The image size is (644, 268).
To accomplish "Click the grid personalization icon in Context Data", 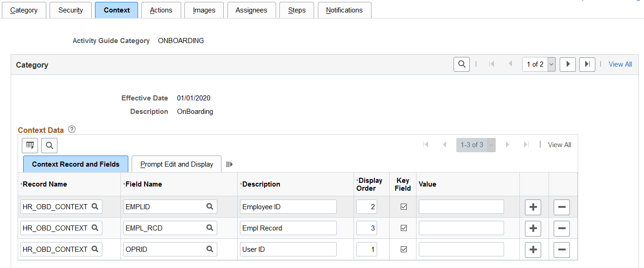I will (x=30, y=145).
